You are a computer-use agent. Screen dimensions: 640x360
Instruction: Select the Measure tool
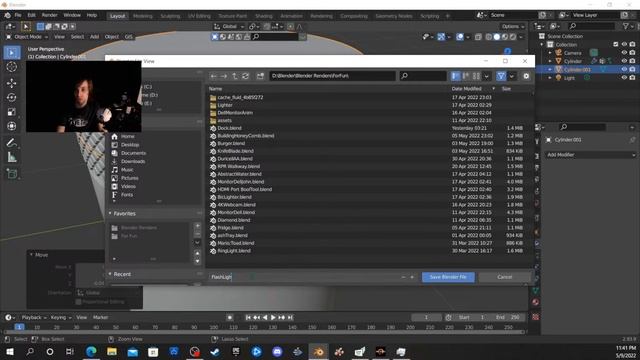pos(11,157)
